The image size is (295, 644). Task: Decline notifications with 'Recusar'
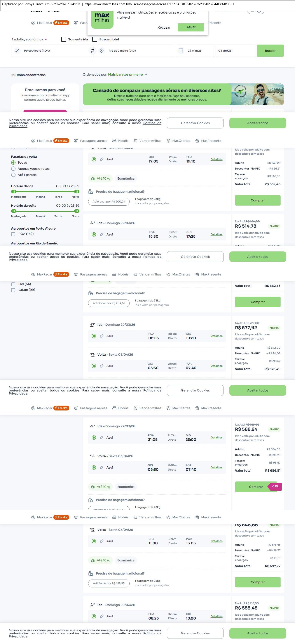pos(164,28)
